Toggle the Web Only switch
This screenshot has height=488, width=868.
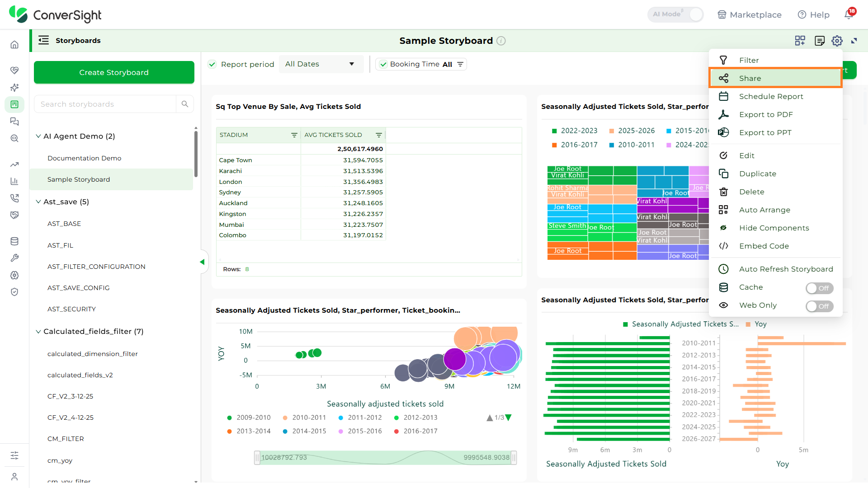click(x=819, y=306)
